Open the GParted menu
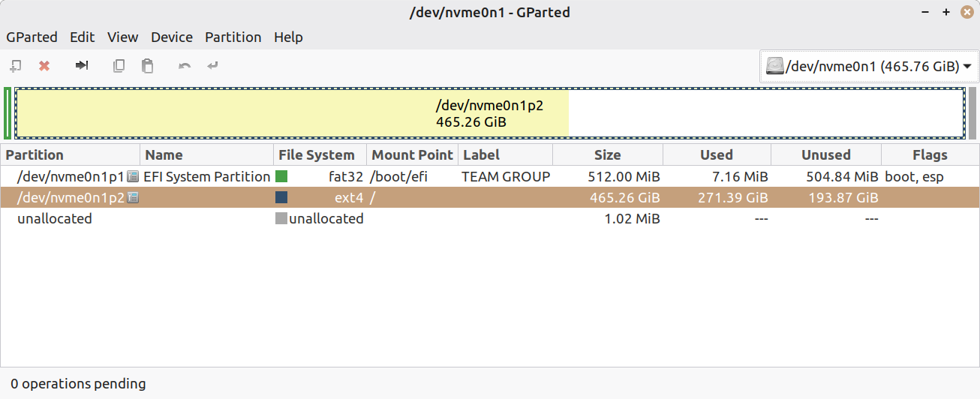Image resolution: width=980 pixels, height=399 pixels. tap(32, 37)
